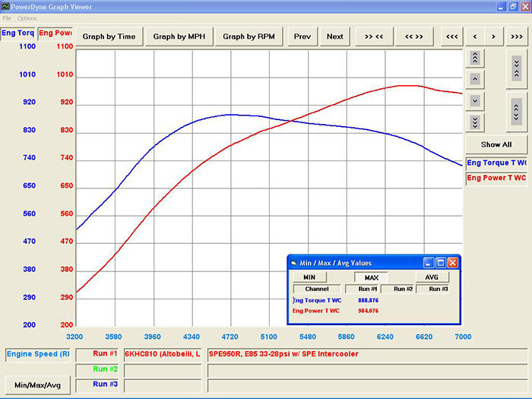Click the Run #3 column header in values window
Screen dimensions: 532x399
coord(433,289)
